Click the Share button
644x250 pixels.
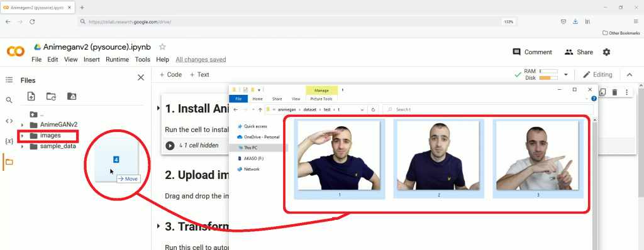point(579,52)
